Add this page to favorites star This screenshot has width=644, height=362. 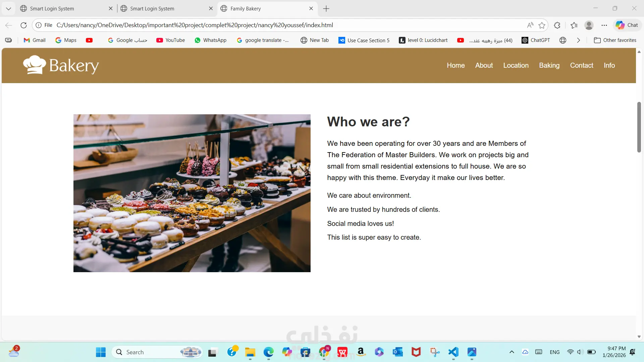(542, 25)
